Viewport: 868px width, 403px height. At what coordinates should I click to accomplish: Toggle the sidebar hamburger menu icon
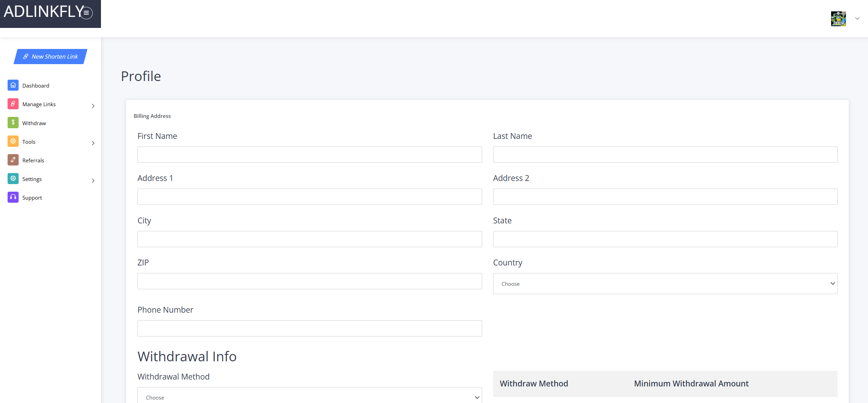pyautogui.click(x=86, y=13)
